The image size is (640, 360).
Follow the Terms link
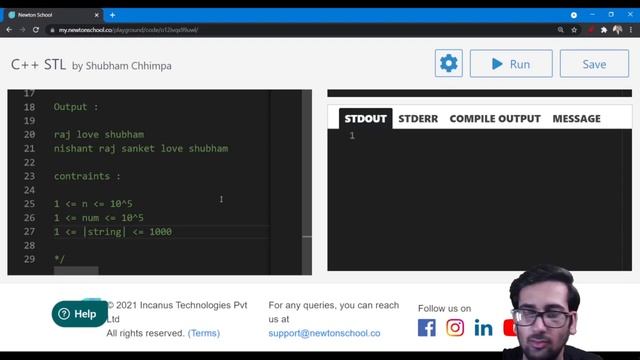pos(204,333)
